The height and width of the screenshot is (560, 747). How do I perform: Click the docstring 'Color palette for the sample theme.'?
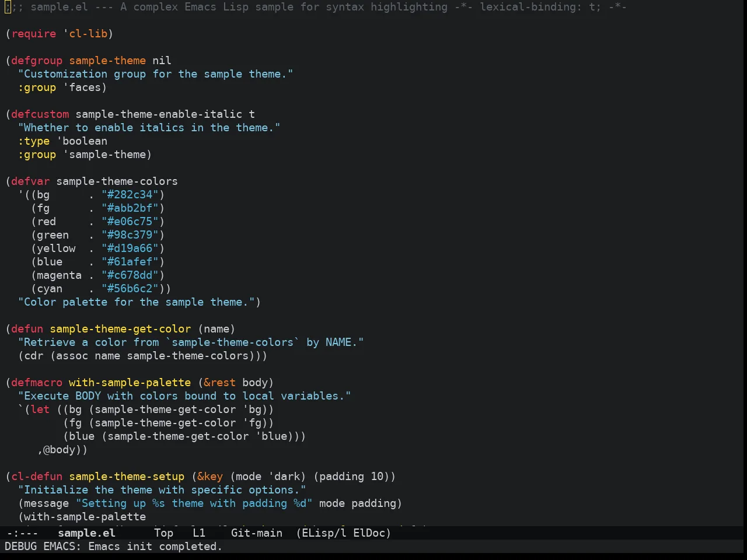(x=137, y=302)
